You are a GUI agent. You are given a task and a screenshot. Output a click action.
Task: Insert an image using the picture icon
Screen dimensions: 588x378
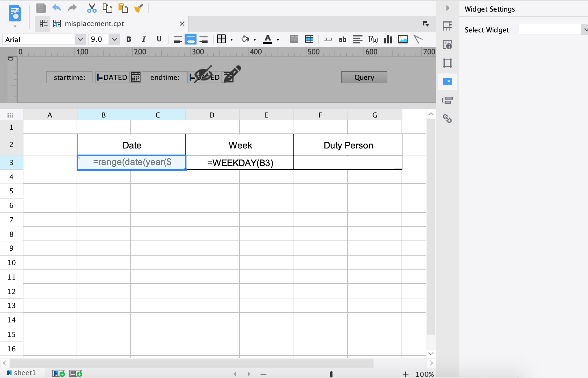pos(403,39)
